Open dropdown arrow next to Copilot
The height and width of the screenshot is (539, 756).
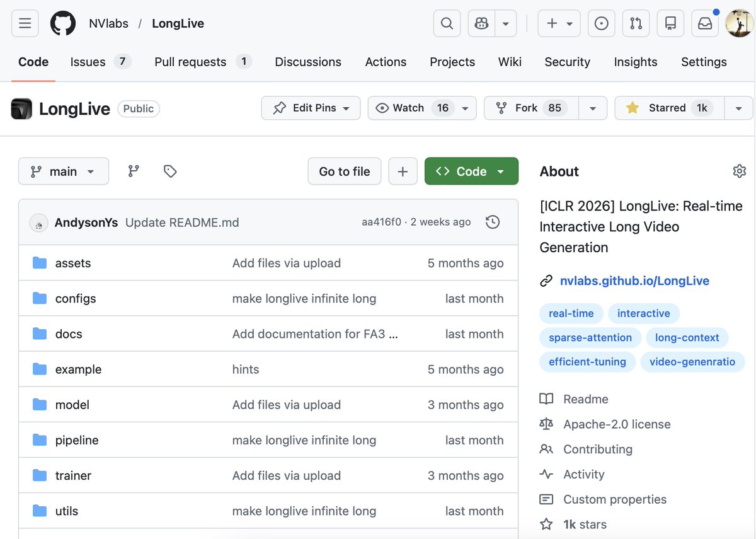[506, 23]
